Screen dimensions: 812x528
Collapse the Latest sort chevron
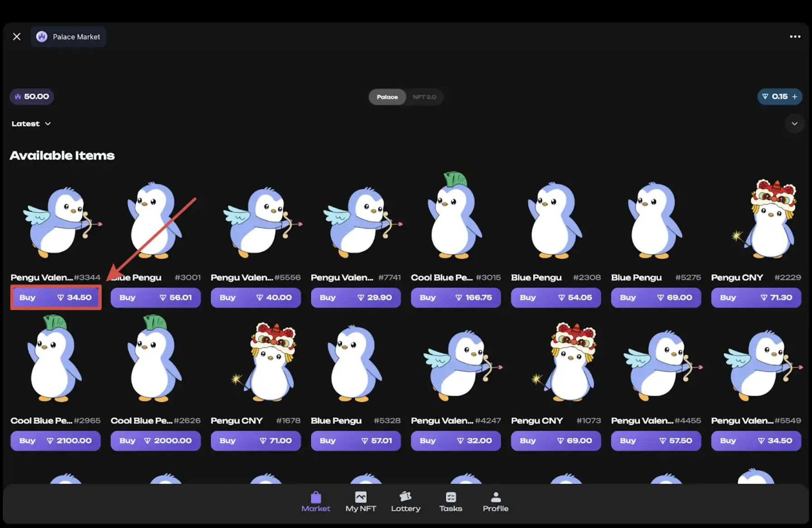(x=47, y=124)
